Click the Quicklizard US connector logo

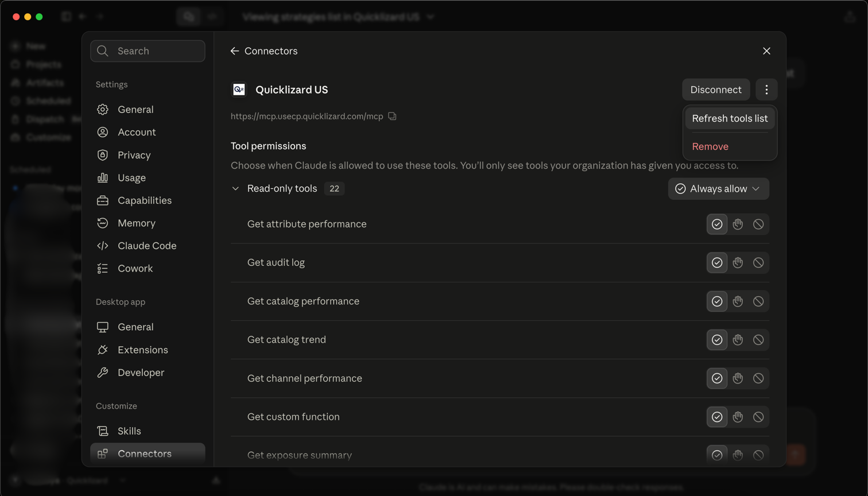point(239,90)
